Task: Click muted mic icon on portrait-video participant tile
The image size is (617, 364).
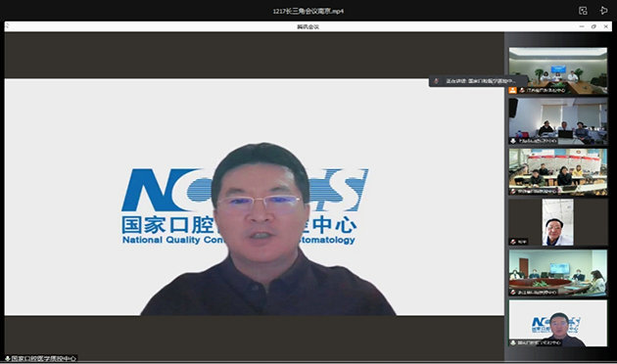Action: pos(513,242)
